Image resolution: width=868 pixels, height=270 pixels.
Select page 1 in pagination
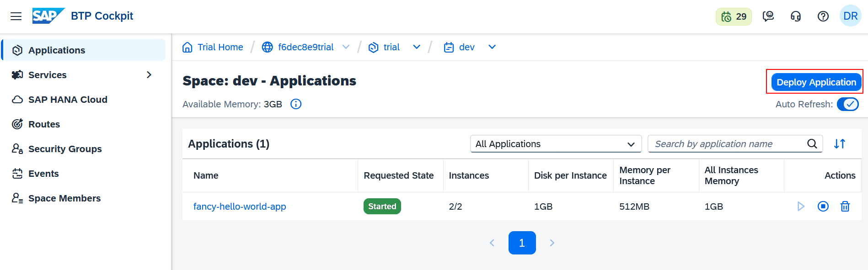pos(522,243)
